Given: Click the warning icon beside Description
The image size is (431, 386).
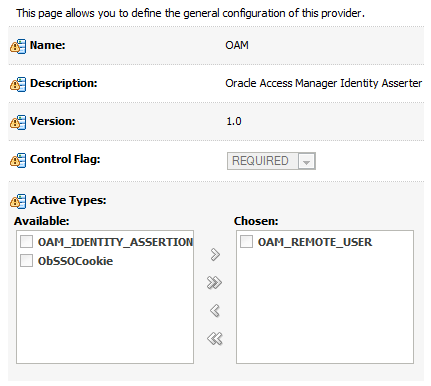Looking at the screenshot, I should coord(18,84).
